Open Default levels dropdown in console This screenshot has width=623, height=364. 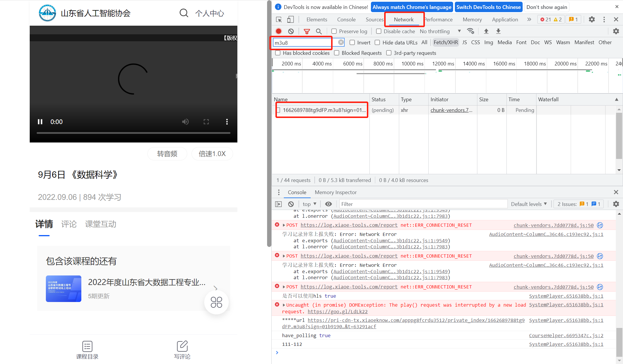point(529,204)
